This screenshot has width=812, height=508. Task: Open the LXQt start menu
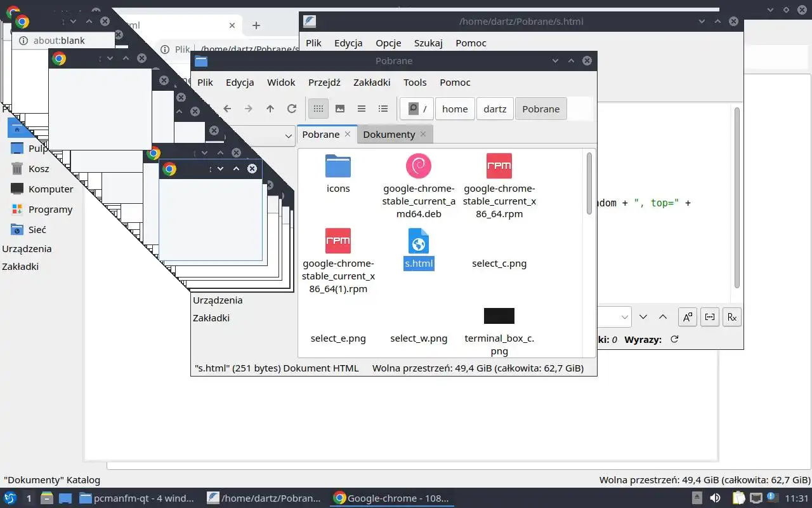point(10,498)
